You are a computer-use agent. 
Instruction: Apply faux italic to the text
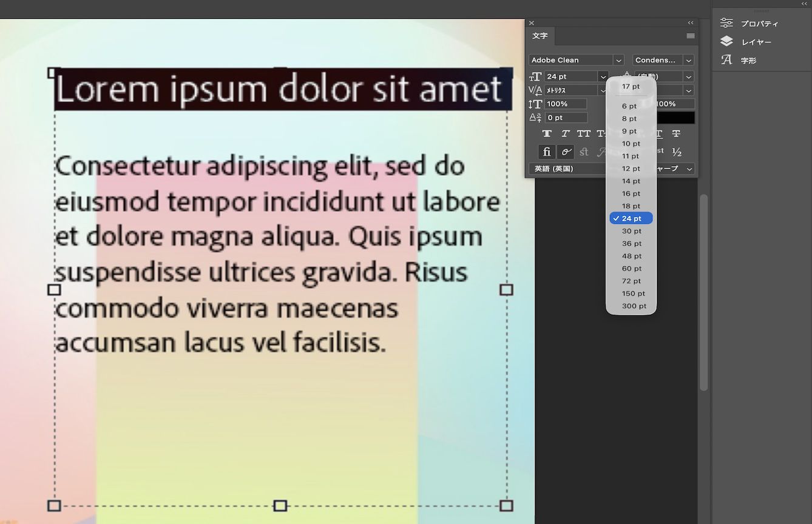[x=565, y=133]
